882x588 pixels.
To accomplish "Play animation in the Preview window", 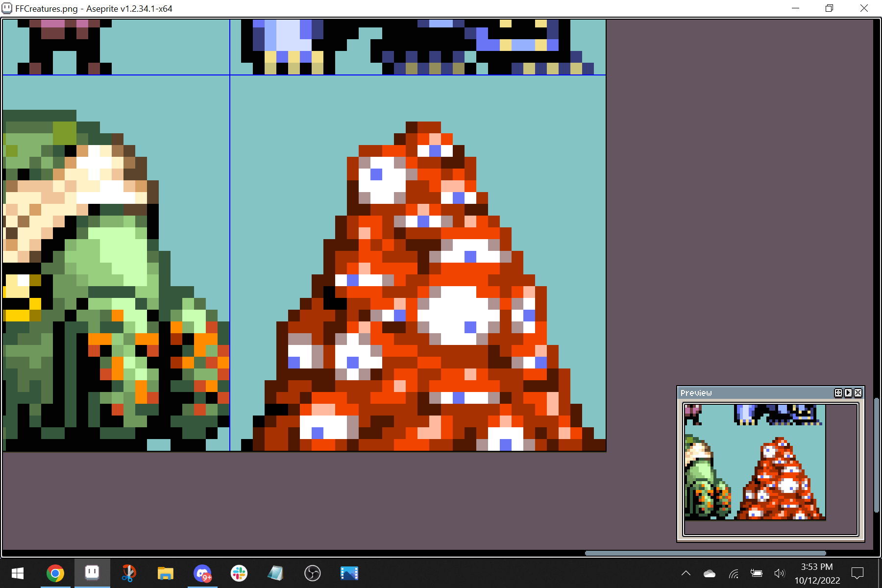I will pyautogui.click(x=848, y=392).
